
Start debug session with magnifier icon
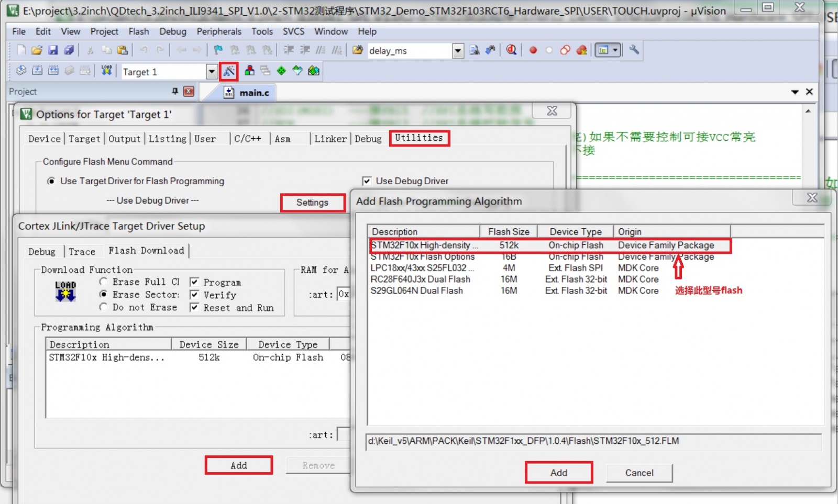coord(511,50)
